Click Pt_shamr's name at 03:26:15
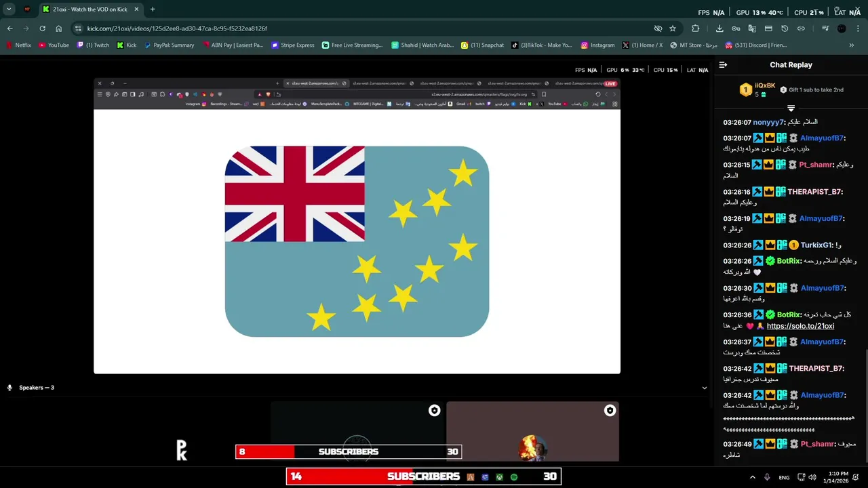Image resolution: width=868 pixels, height=488 pixels. pyautogui.click(x=816, y=165)
